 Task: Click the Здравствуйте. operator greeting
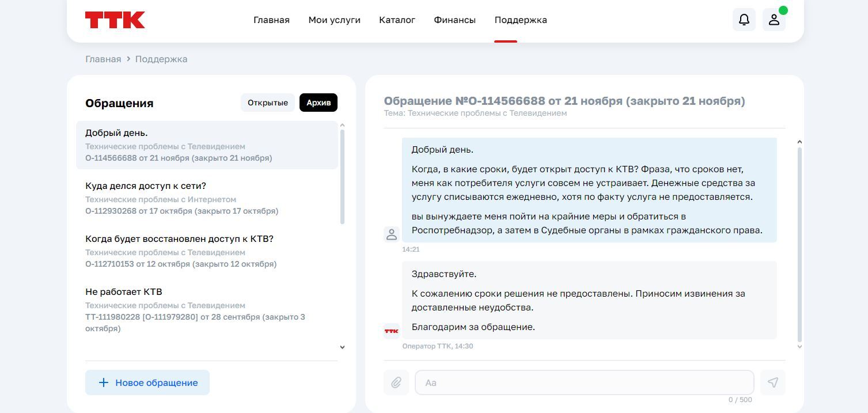coord(444,274)
